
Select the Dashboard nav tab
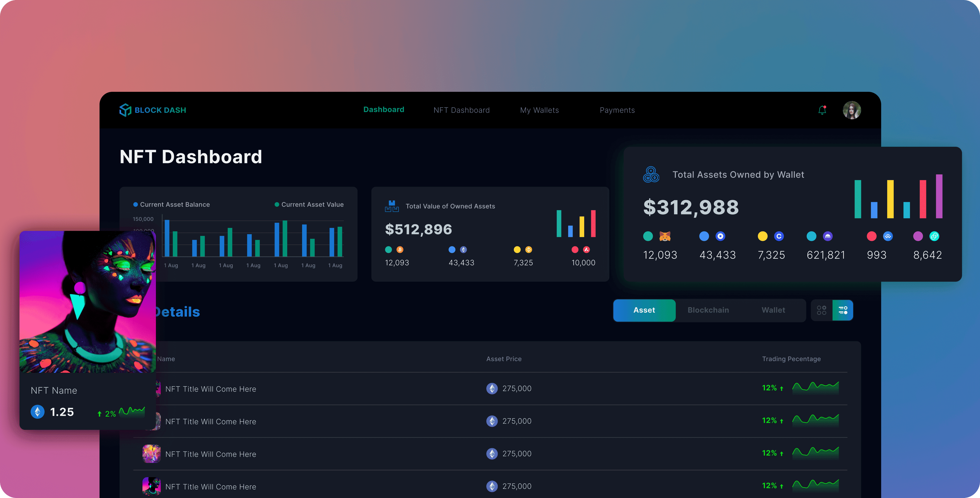pyautogui.click(x=384, y=109)
